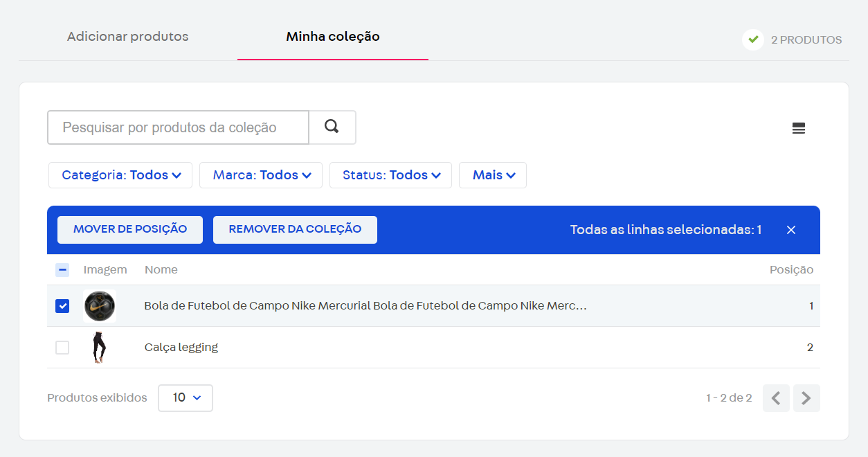Viewport: 868px width, 457px height.
Task: Open the Calça legging product link
Action: point(182,347)
